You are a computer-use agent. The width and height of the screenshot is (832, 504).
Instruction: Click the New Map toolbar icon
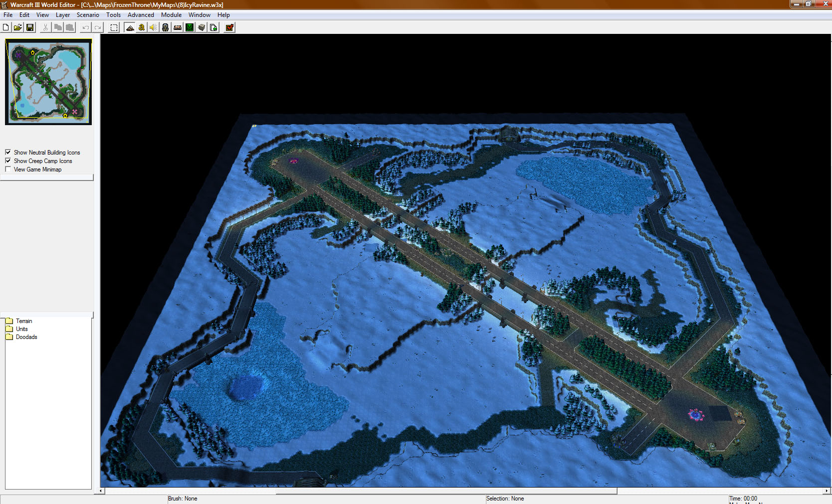tap(6, 27)
